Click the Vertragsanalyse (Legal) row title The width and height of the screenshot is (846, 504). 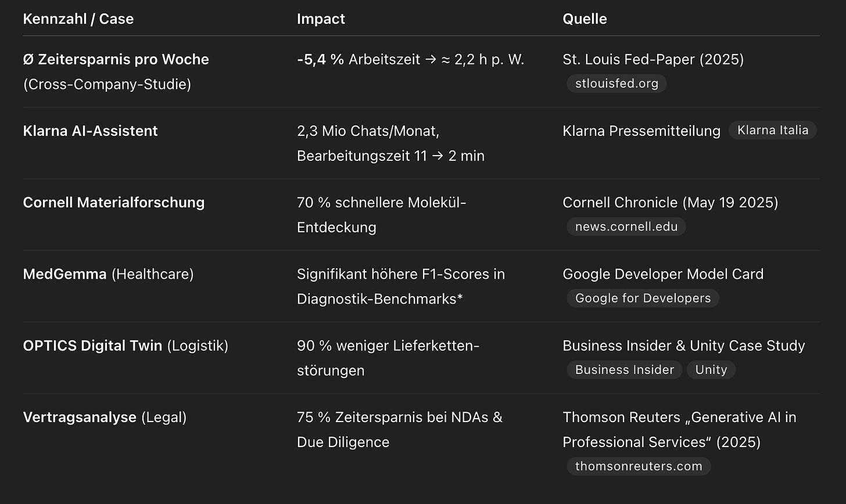point(105,417)
